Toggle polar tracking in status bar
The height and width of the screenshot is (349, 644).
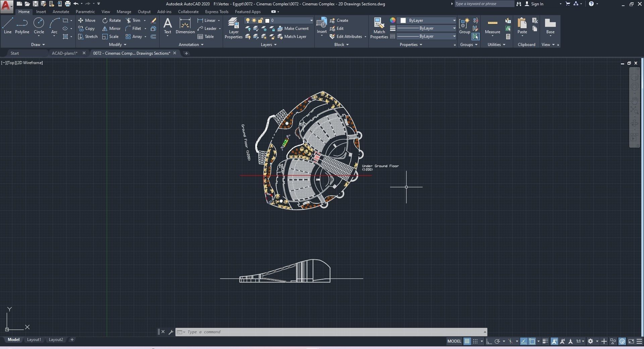(497, 341)
